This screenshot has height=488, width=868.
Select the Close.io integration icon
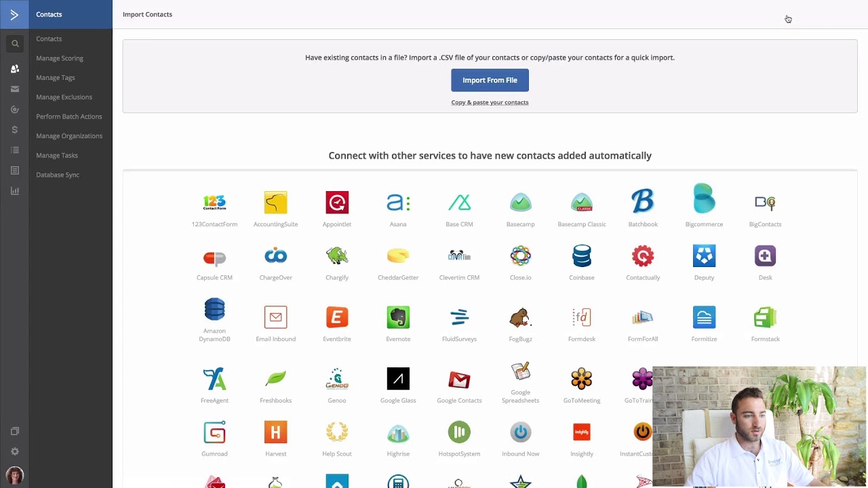coord(520,256)
